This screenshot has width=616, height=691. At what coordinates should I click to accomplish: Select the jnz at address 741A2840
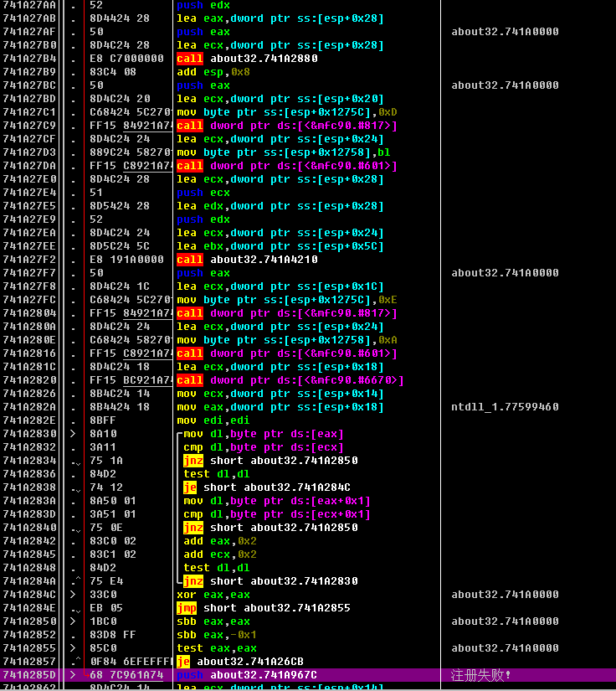(x=270, y=528)
